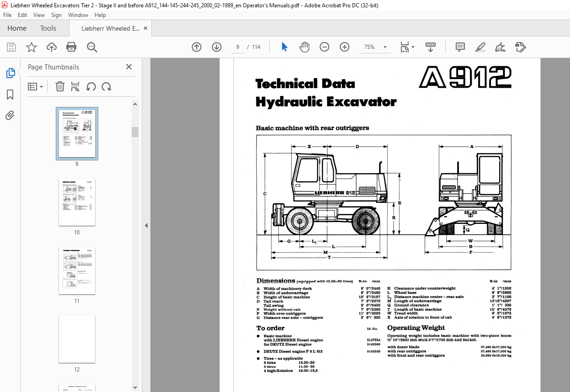Switch to the Home tab
Screen dimensions: 570x392
(17, 28)
